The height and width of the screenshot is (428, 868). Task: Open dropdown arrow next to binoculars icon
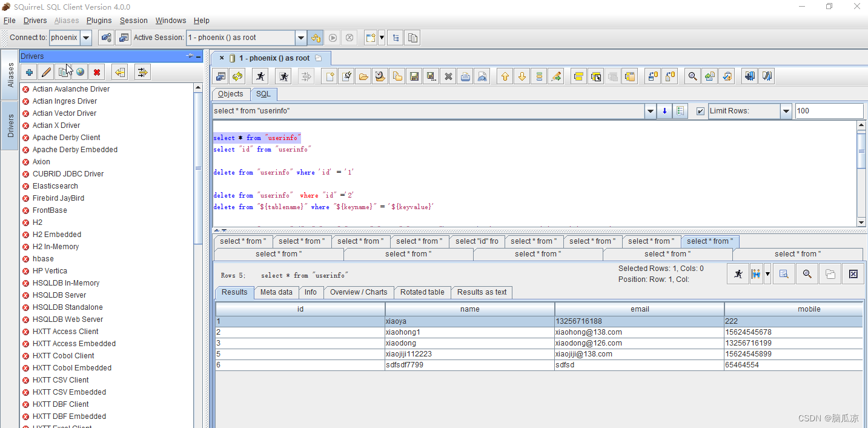click(x=767, y=274)
